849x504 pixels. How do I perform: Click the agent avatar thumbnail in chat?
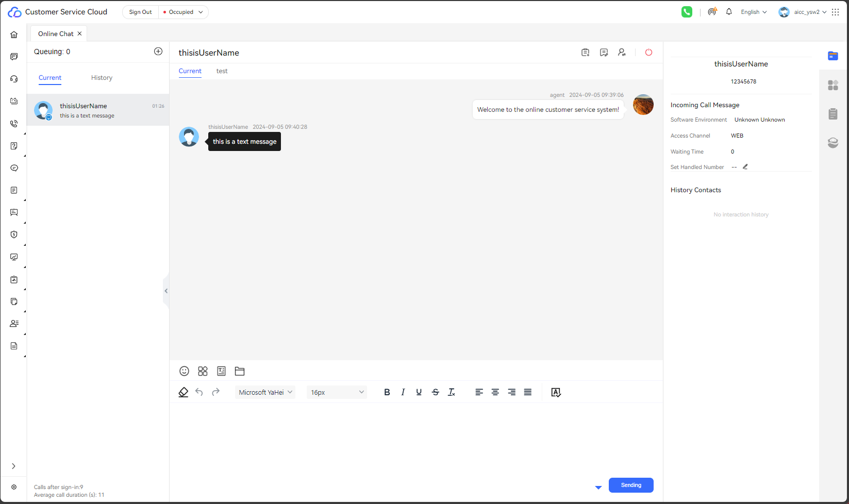pyautogui.click(x=643, y=105)
